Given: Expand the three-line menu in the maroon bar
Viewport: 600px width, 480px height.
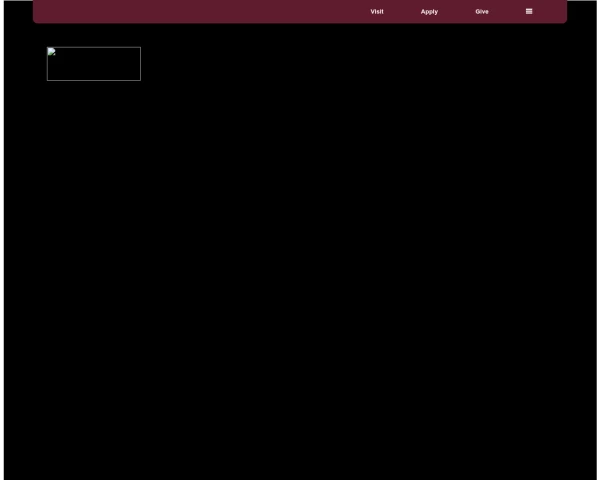Looking at the screenshot, I should [x=529, y=11].
